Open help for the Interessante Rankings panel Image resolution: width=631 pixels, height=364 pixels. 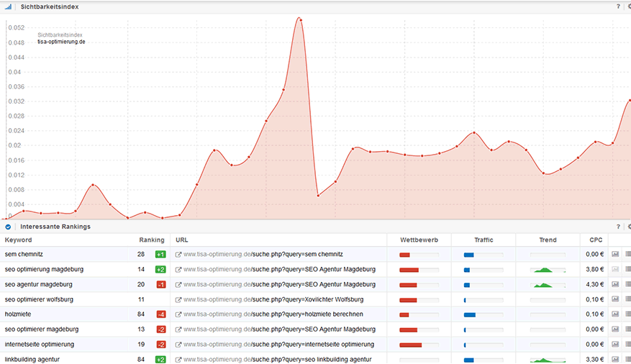tap(617, 227)
